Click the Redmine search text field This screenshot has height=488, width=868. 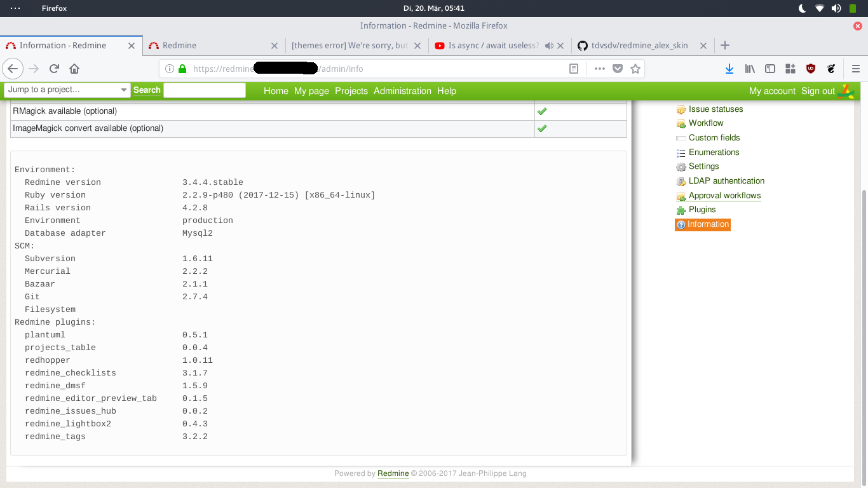click(205, 90)
